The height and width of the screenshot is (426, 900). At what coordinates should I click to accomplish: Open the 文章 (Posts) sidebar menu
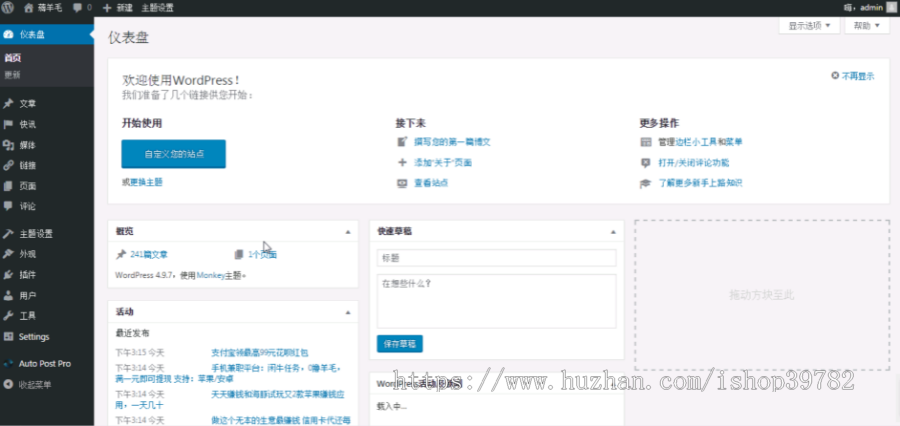coord(27,103)
